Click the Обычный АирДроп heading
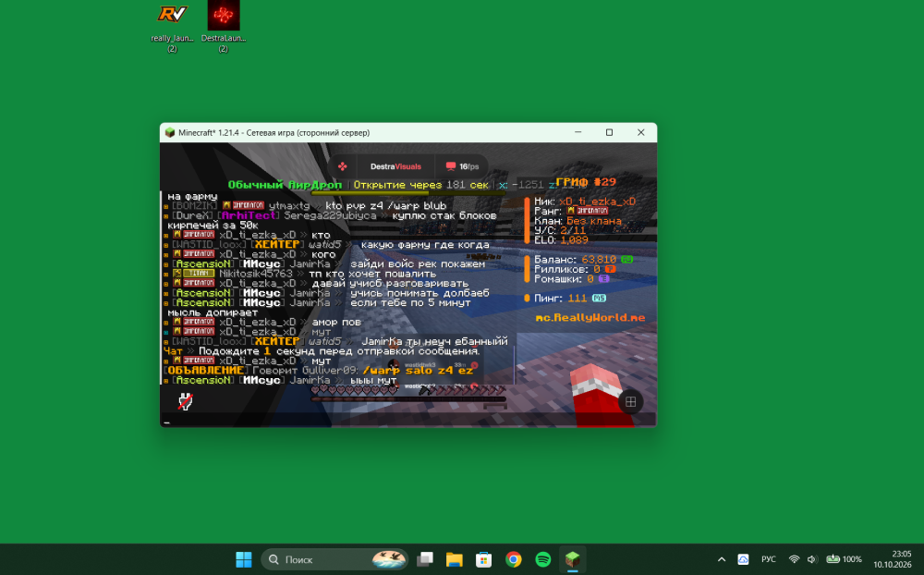 [x=285, y=185]
